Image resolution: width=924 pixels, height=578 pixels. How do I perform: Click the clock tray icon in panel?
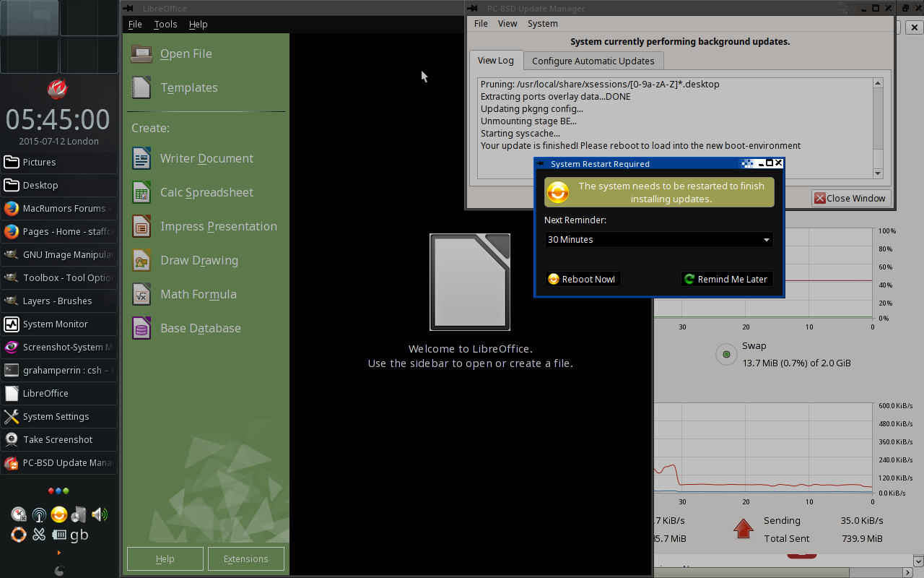click(x=19, y=514)
